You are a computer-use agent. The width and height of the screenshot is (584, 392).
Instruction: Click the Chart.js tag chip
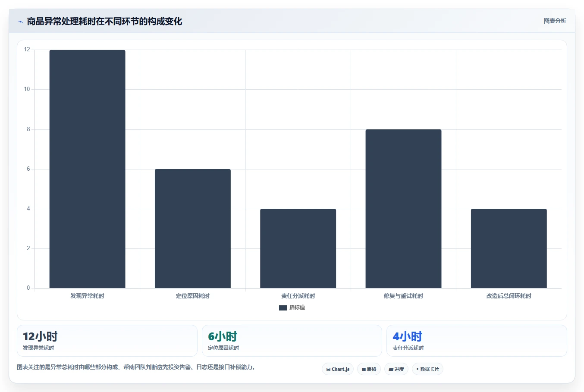click(x=338, y=369)
